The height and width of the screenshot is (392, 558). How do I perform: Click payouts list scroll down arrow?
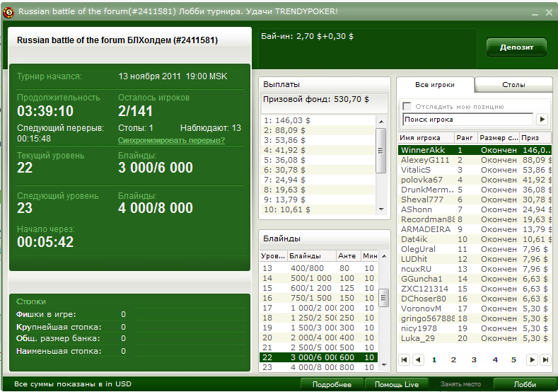381,209
